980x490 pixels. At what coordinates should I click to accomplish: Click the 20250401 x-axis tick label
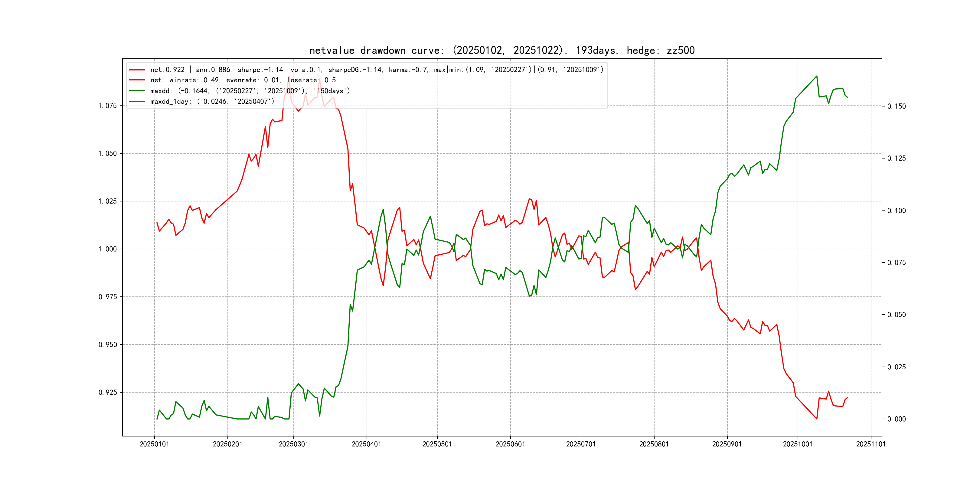[366, 444]
